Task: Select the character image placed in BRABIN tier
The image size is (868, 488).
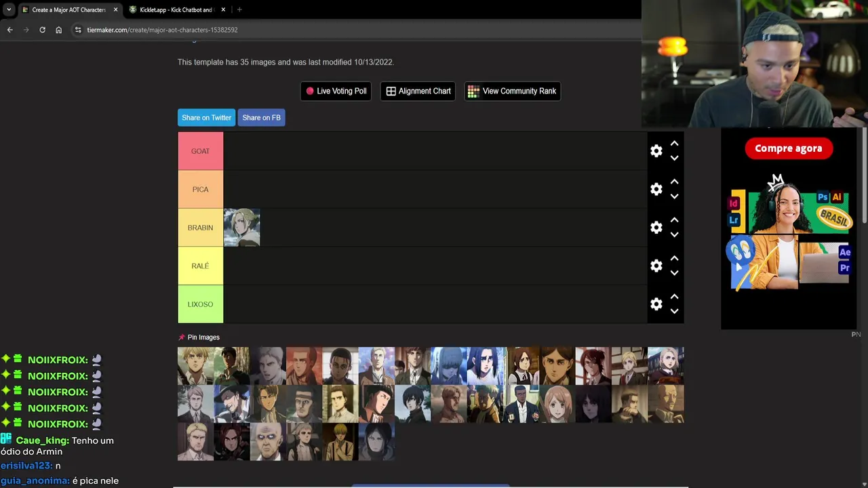Action: 241,228
